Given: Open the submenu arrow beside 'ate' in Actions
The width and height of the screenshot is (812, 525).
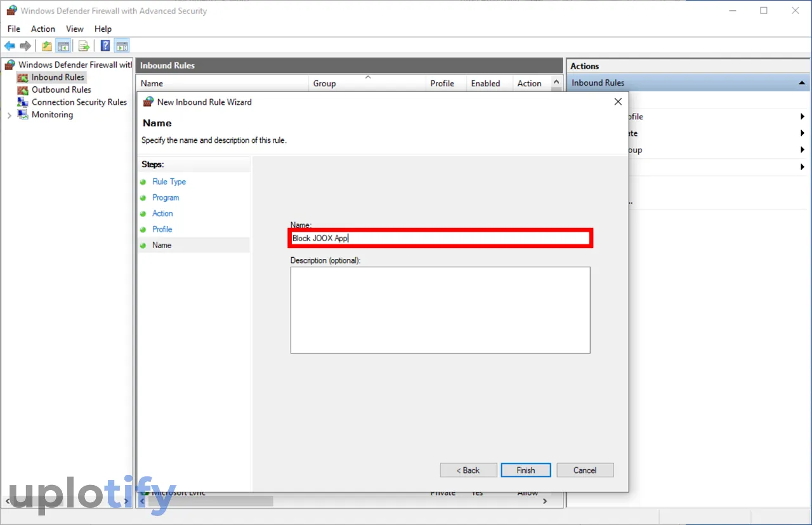Looking at the screenshot, I should [802, 133].
